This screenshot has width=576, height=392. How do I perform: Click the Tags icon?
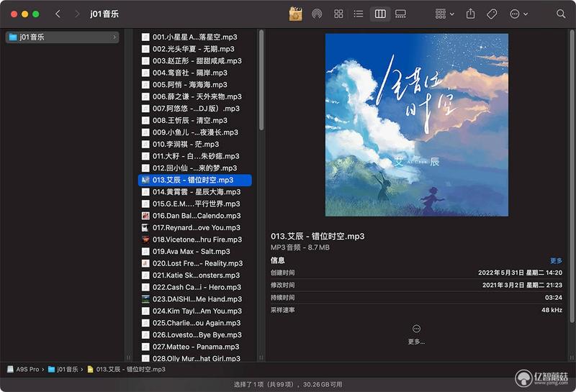point(492,14)
